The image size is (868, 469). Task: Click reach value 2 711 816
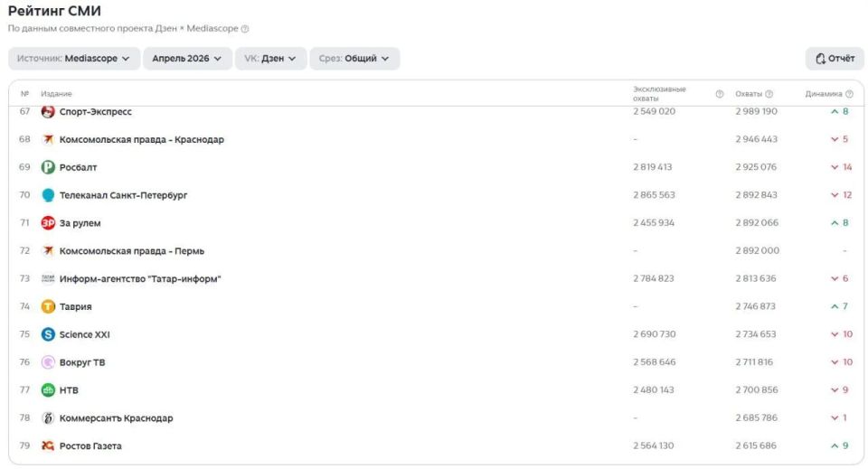pyautogui.click(x=754, y=361)
